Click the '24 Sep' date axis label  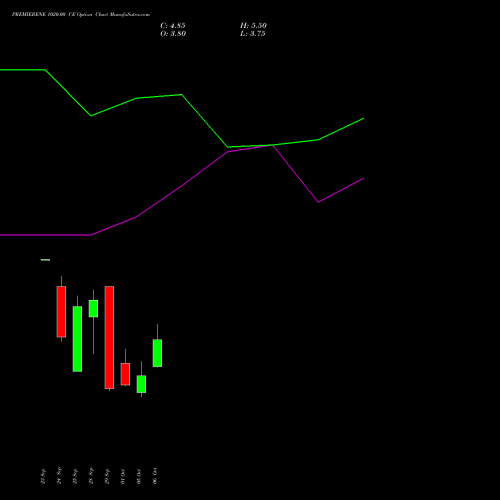(x=59, y=476)
